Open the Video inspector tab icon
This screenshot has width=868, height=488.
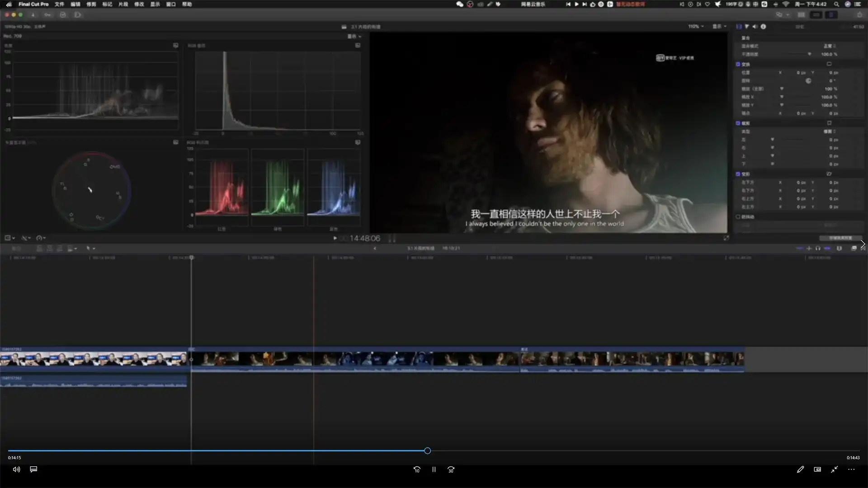739,27
